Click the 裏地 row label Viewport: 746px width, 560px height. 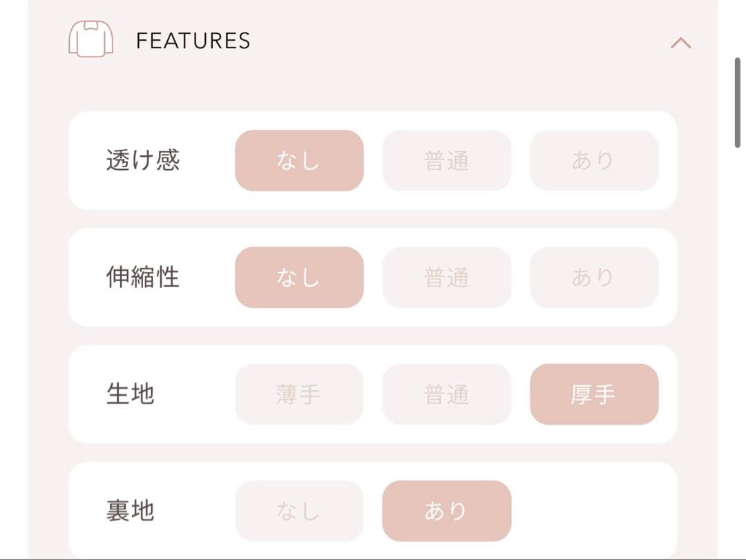tap(130, 511)
